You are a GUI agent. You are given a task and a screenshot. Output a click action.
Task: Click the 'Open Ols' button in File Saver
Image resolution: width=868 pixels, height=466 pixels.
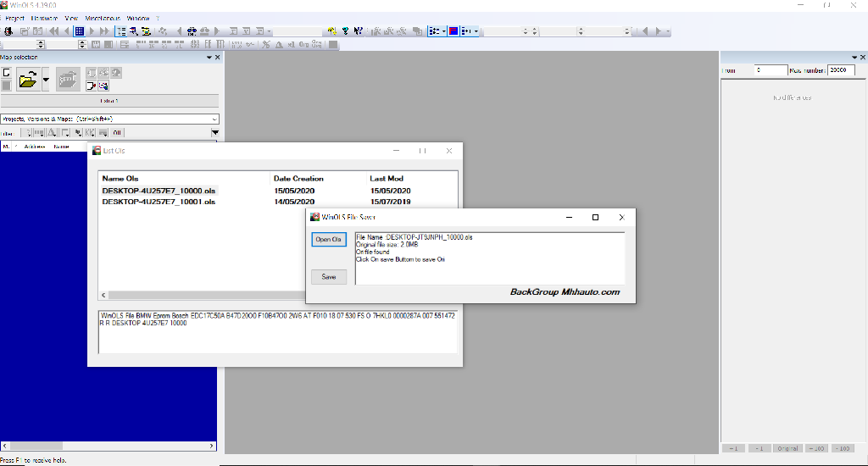328,239
